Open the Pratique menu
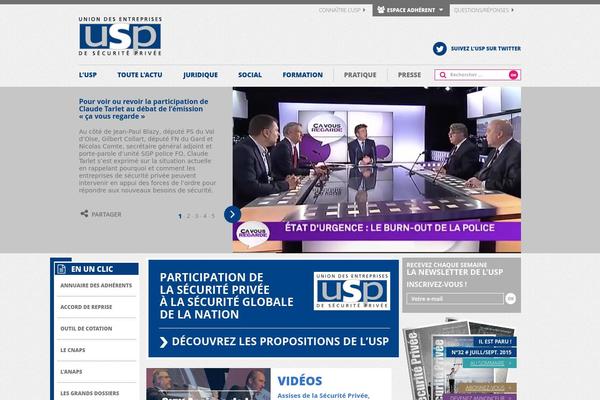 click(x=360, y=75)
